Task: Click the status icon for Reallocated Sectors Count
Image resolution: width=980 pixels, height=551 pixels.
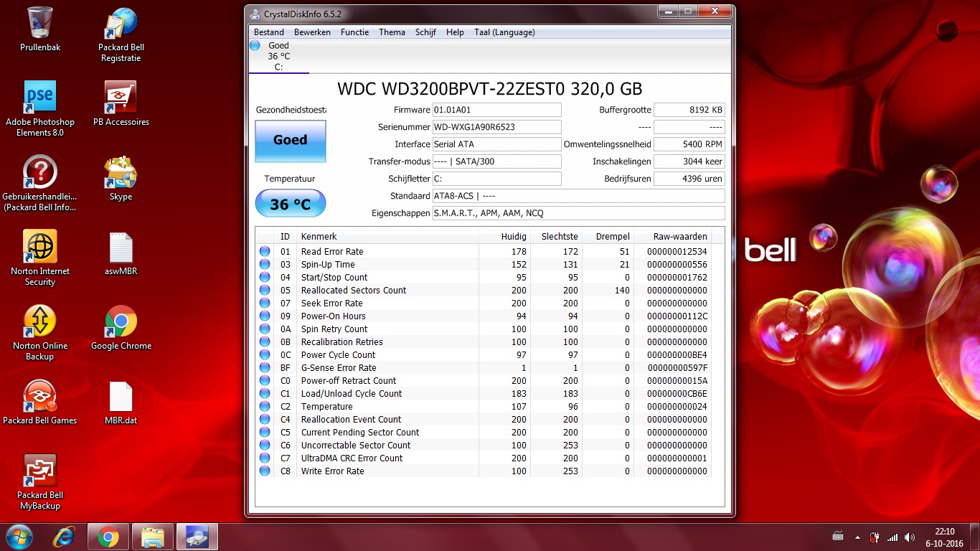Action: (x=265, y=290)
